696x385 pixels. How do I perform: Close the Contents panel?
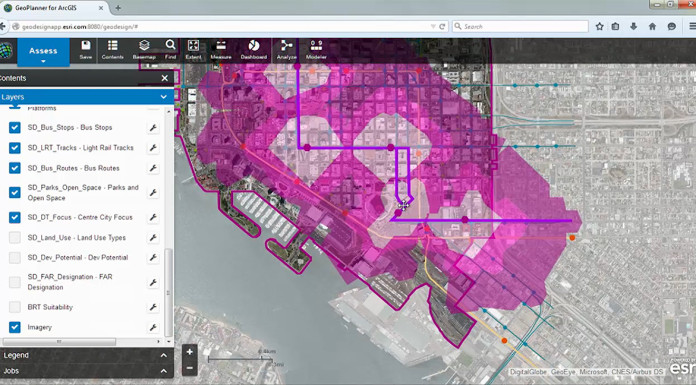(165, 78)
